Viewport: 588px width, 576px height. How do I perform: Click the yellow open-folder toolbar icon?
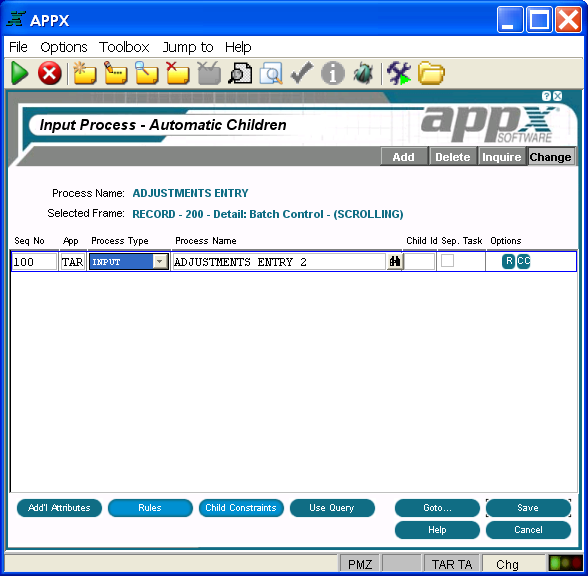431,73
